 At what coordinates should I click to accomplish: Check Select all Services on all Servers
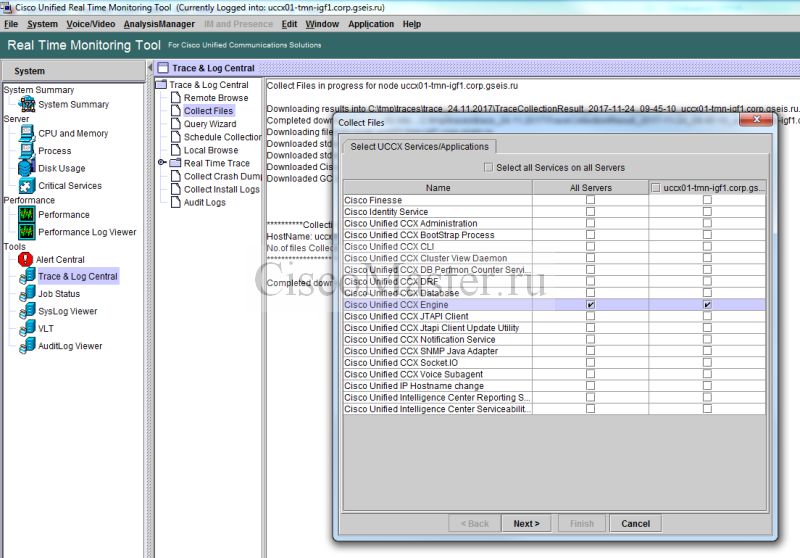pyautogui.click(x=488, y=167)
